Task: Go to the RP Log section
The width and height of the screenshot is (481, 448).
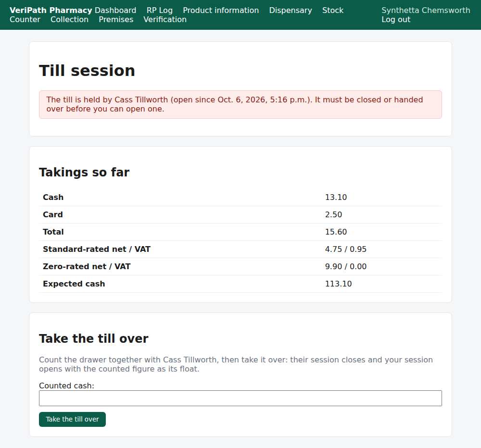Action: point(160,10)
